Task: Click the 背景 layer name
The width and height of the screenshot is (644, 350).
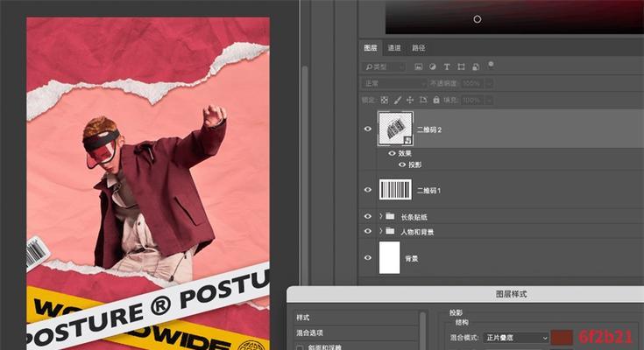Action: click(x=412, y=258)
